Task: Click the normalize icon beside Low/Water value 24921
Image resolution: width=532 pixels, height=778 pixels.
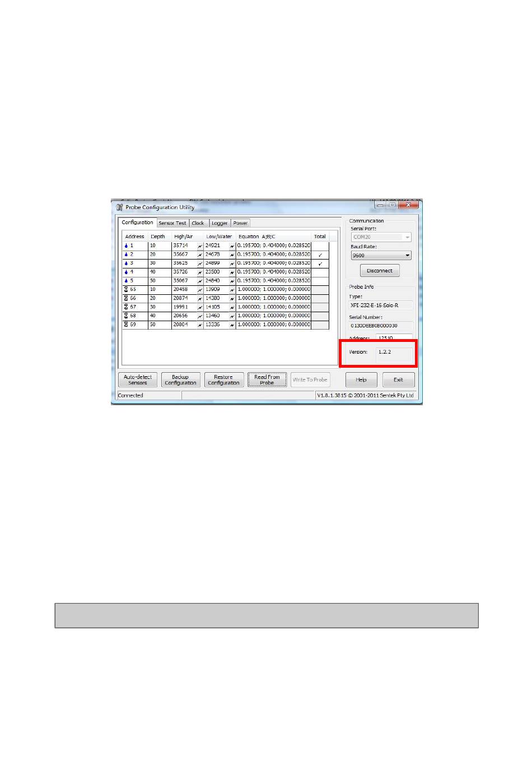Action: coord(232,246)
